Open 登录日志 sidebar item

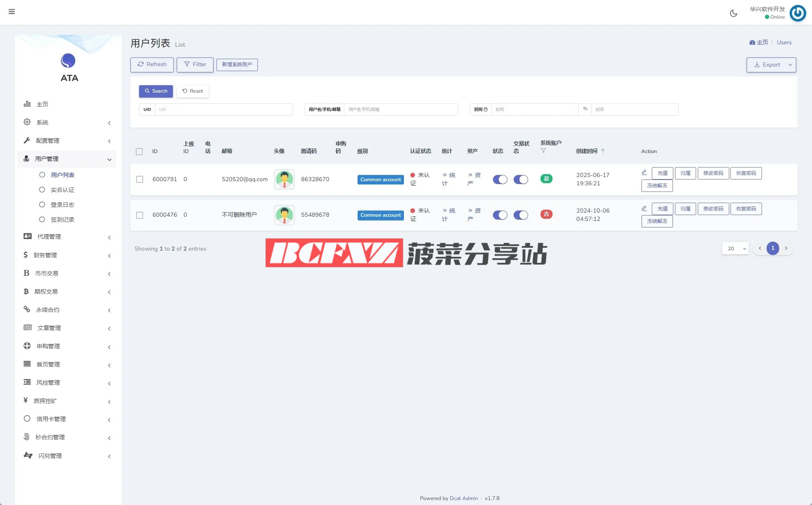[62, 205]
